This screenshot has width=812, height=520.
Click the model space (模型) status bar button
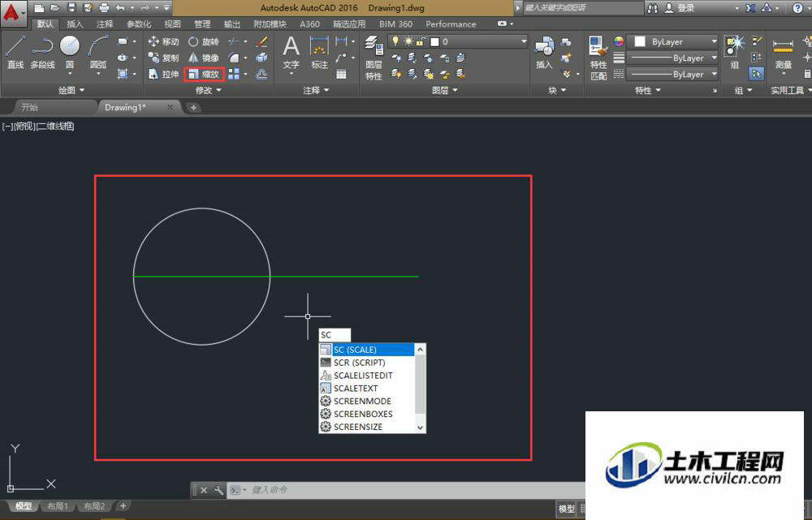point(567,509)
